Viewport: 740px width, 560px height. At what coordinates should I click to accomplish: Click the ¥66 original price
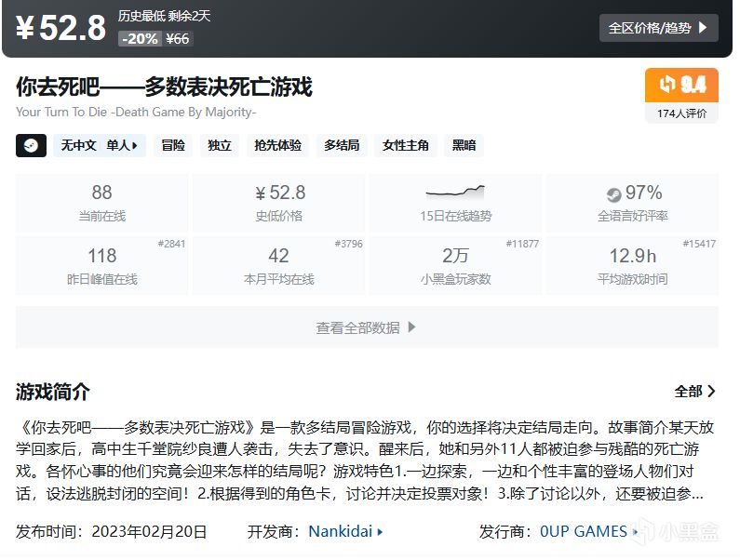(x=178, y=39)
